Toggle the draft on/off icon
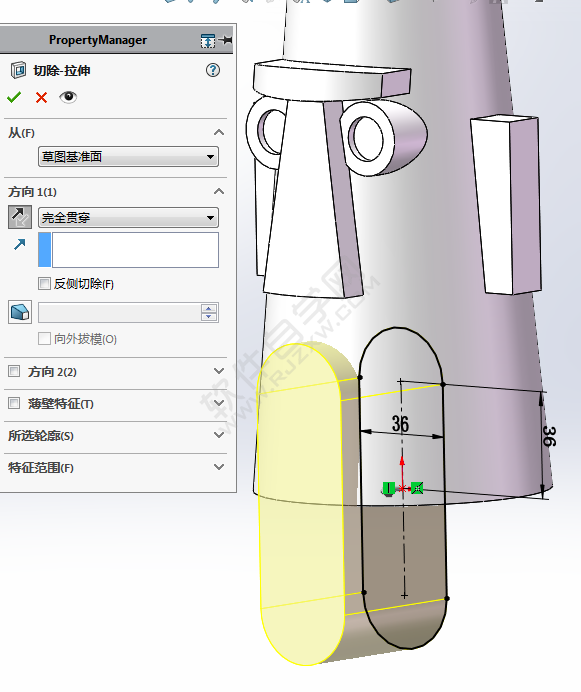Screen dimensions: 581x692 click(x=20, y=312)
